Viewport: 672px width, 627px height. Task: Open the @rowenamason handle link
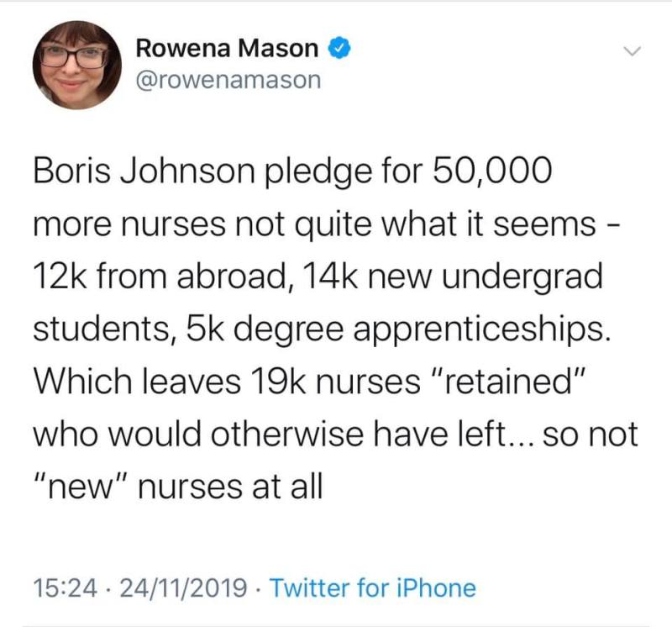228,81
